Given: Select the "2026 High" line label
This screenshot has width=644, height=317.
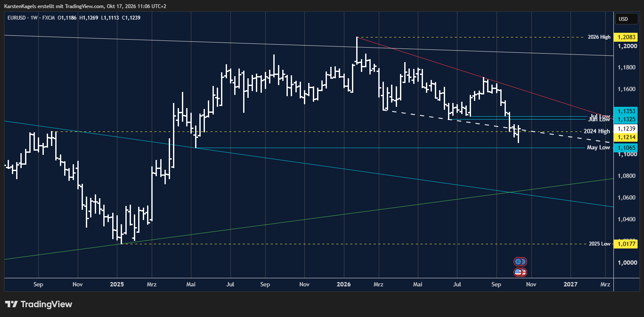Looking at the screenshot, I should pyautogui.click(x=599, y=37).
